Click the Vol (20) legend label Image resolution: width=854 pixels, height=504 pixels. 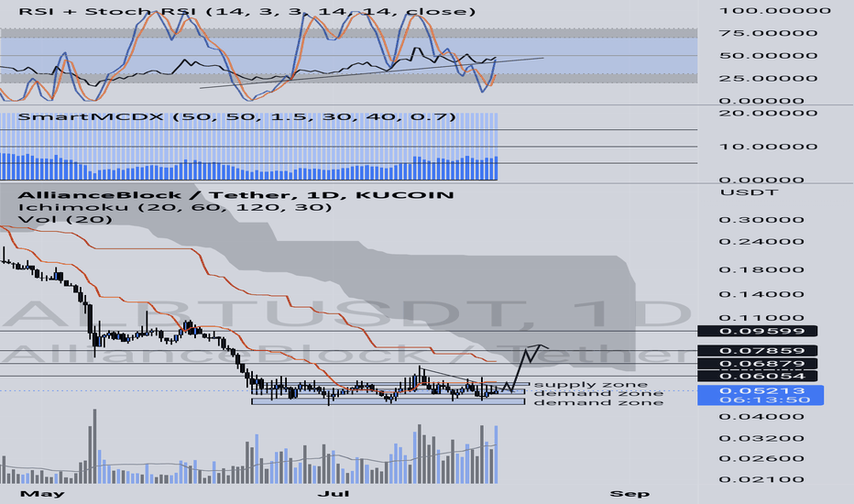point(65,219)
